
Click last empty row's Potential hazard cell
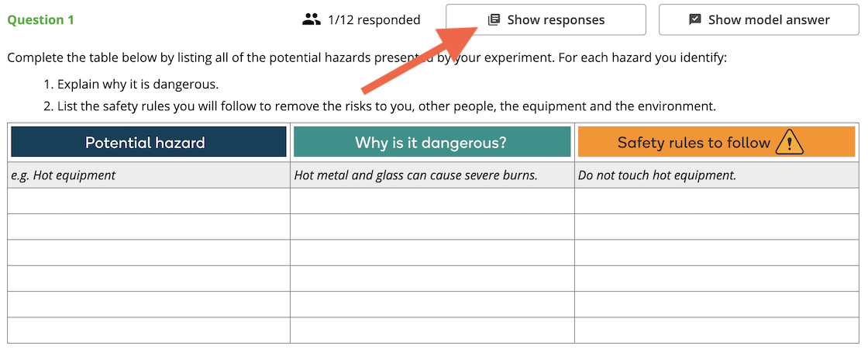pos(149,330)
